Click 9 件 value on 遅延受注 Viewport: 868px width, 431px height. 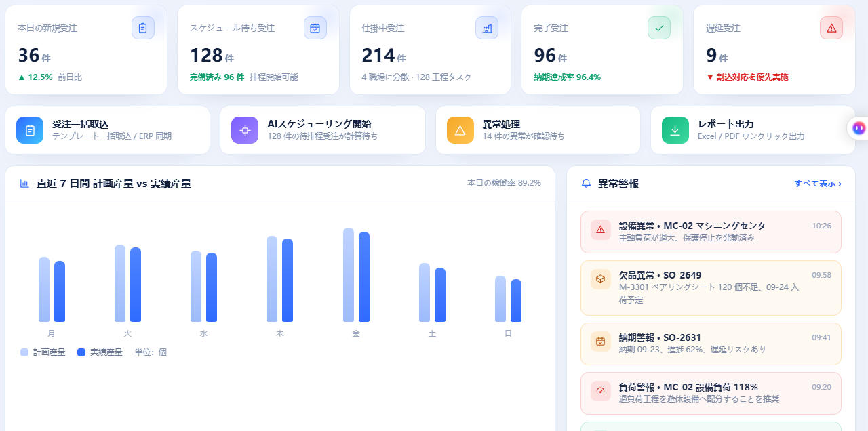point(717,56)
